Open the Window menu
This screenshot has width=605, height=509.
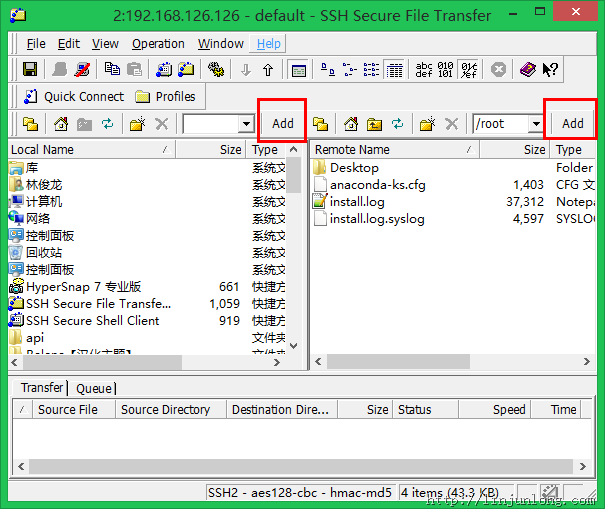(220, 44)
